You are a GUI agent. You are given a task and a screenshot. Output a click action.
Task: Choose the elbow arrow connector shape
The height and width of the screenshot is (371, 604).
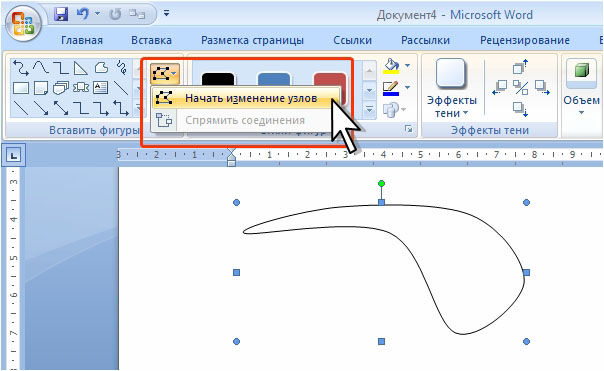101,108
